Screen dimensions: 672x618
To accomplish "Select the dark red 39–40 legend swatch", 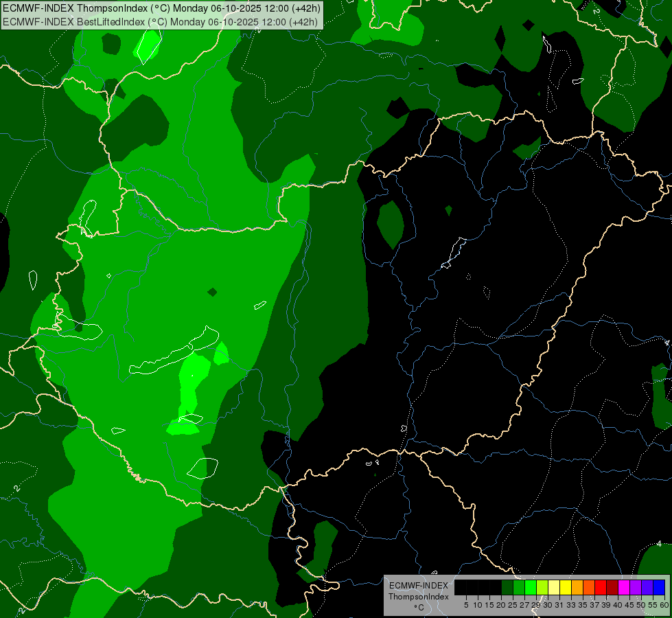I will [x=612, y=587].
